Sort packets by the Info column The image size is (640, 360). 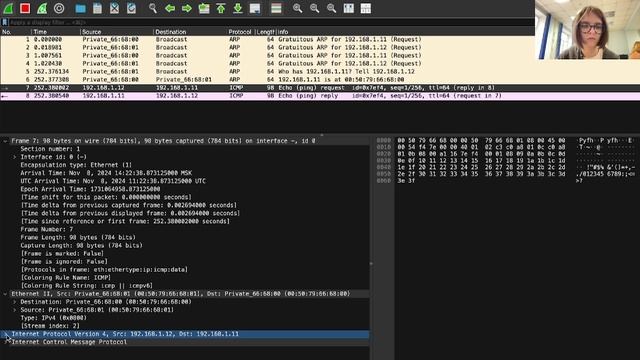pos(405,31)
